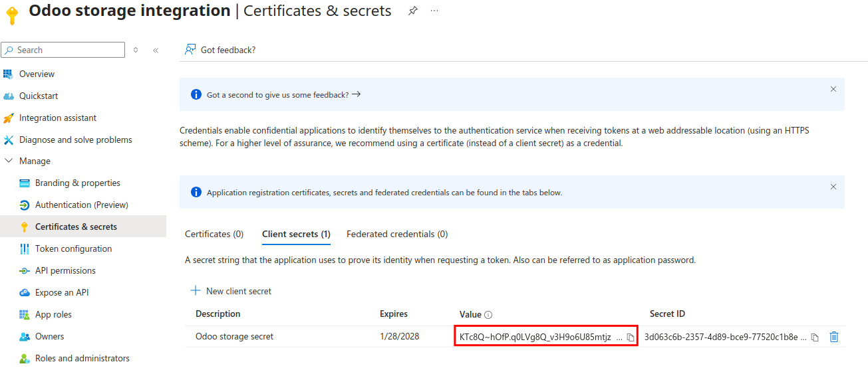Open Quickstart in the sidebar
The height and width of the screenshot is (372, 868).
tap(39, 96)
